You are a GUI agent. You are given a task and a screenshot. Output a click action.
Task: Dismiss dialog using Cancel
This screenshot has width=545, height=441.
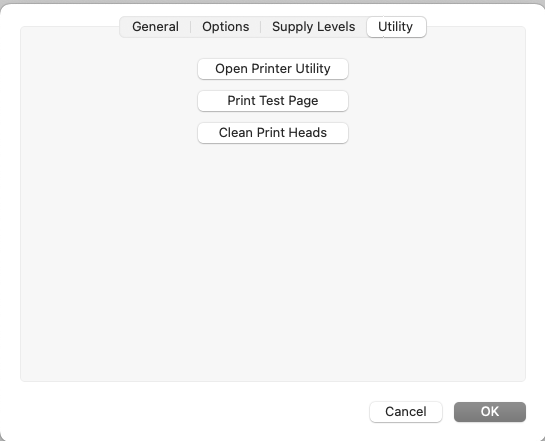[406, 412]
